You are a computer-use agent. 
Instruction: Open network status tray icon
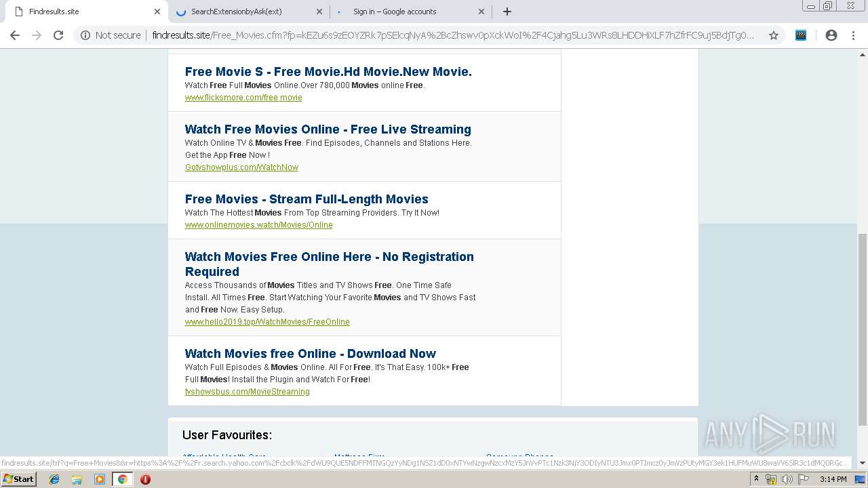click(771, 479)
